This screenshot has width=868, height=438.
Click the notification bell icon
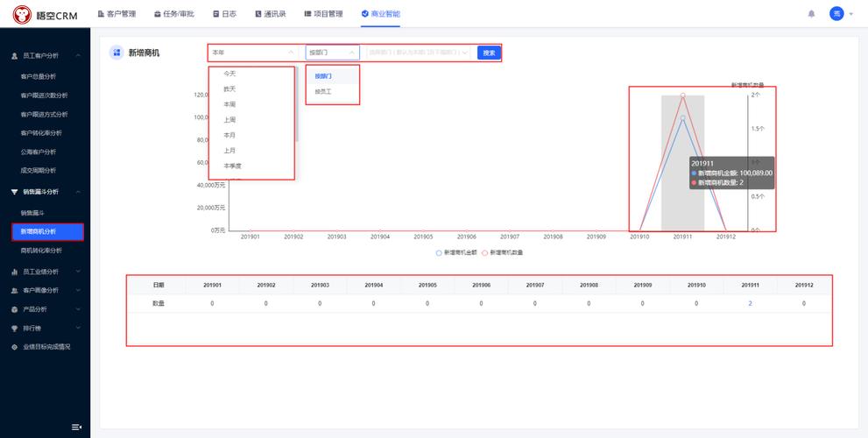pyautogui.click(x=811, y=14)
